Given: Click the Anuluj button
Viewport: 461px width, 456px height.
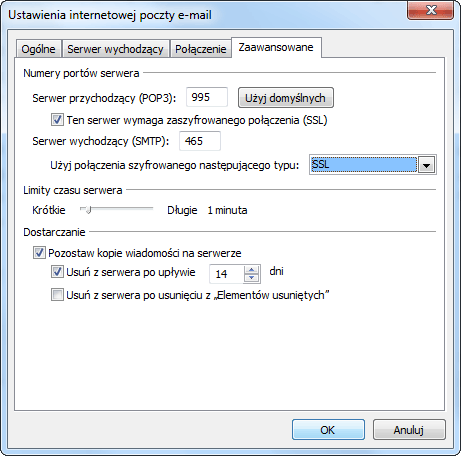Looking at the screenshot, I should click(409, 430).
